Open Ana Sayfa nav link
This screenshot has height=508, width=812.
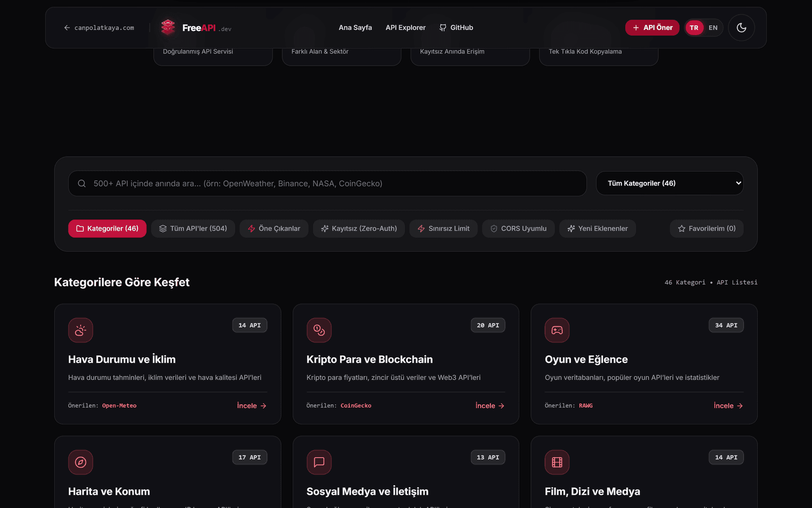pyautogui.click(x=355, y=27)
